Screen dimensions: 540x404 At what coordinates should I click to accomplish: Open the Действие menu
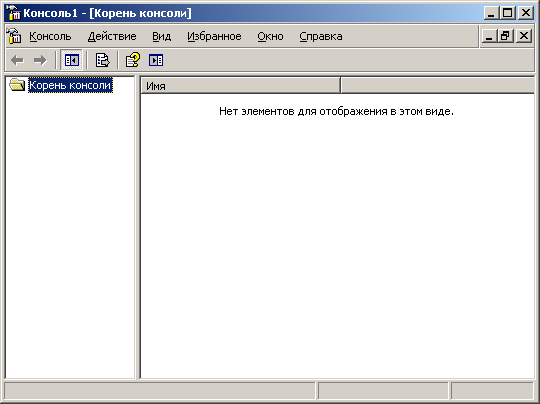112,36
